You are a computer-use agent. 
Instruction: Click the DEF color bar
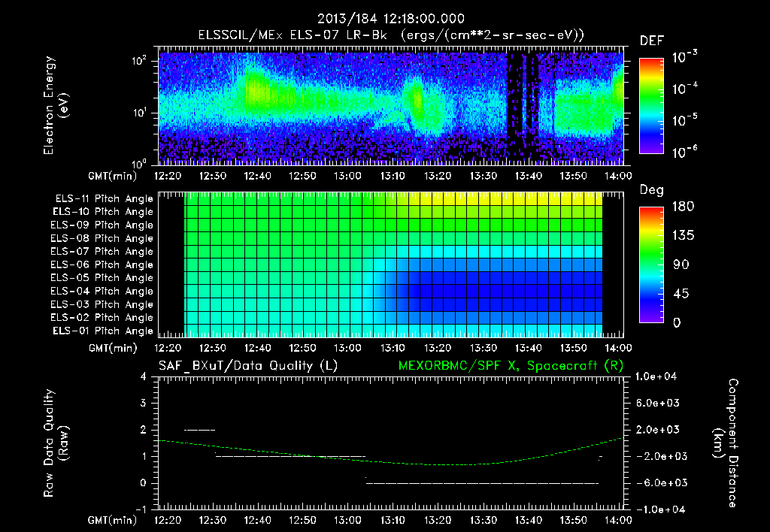click(651, 105)
